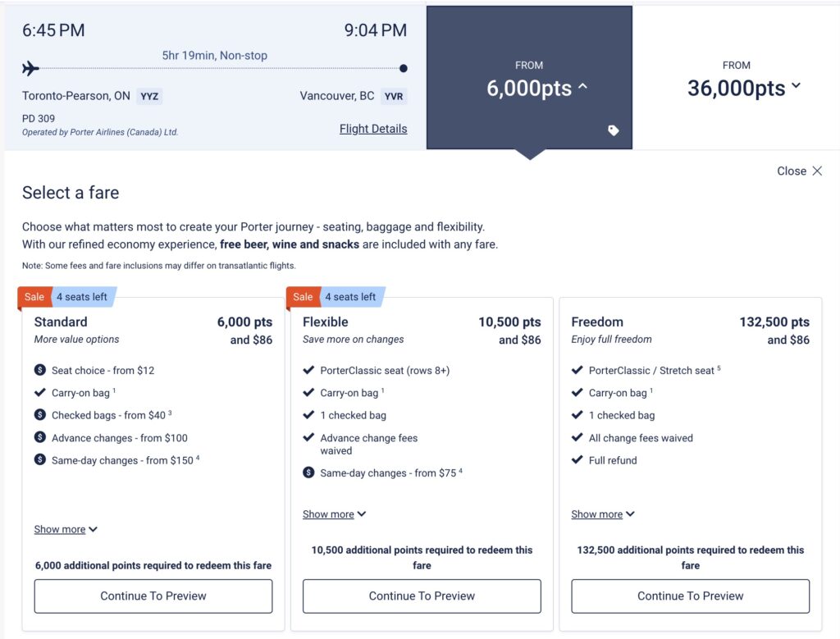Expand Show more under Flexible fare

pyautogui.click(x=334, y=514)
